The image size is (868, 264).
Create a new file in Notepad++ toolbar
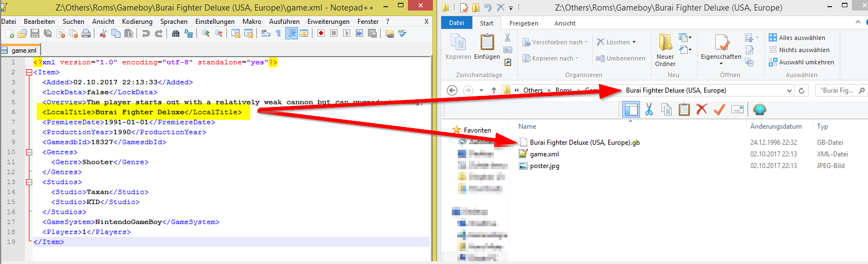click(9, 33)
